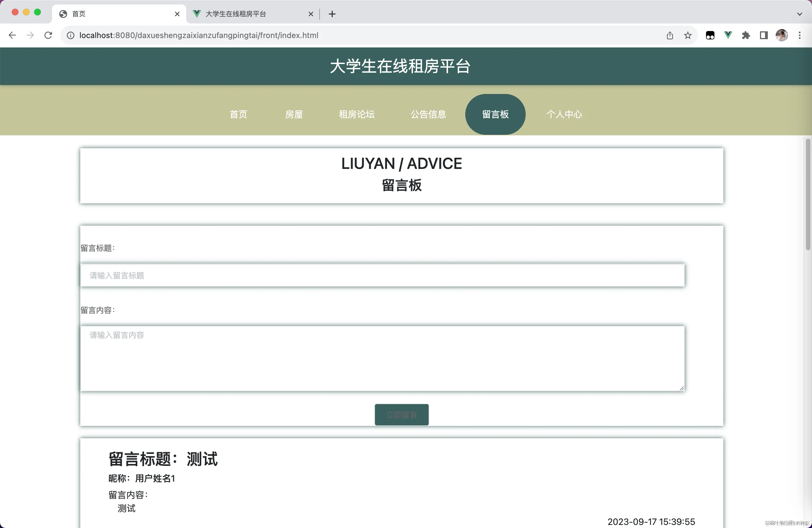Viewport: 812px width, 528px height.
Task: Focus the 留言标题 input field
Action: pos(382,275)
